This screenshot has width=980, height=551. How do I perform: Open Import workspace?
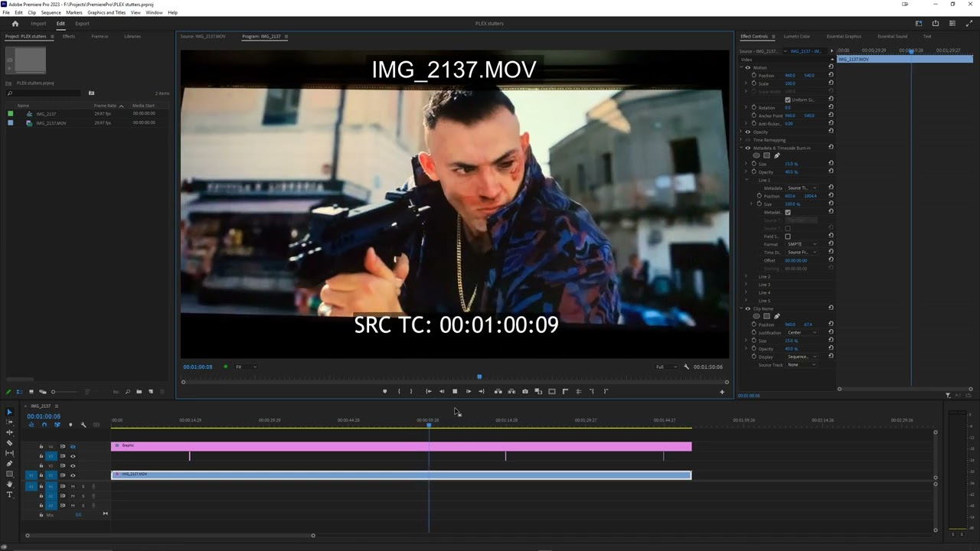pyautogui.click(x=38, y=24)
